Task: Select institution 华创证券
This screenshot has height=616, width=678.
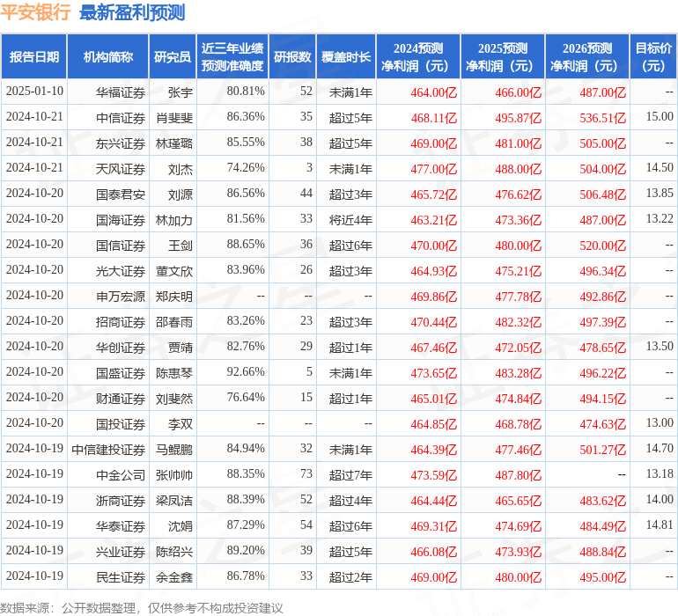Action: (x=121, y=347)
